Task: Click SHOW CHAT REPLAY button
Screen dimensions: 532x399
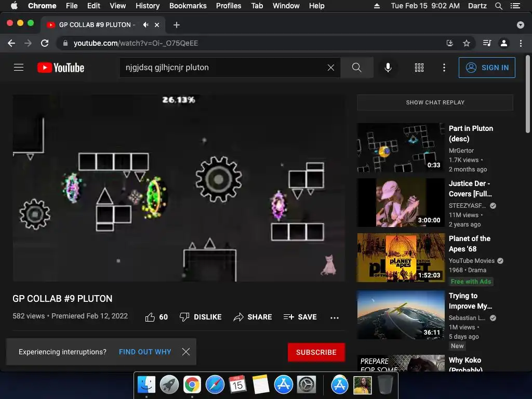Action: [435, 102]
